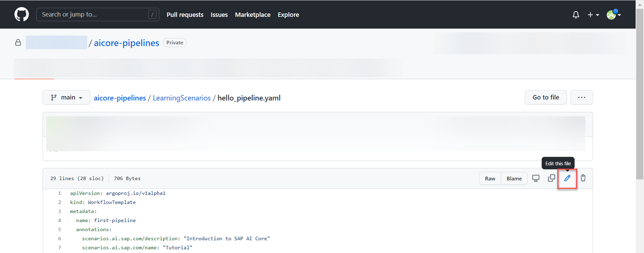Click the 29 lines (28 sloc) text

tap(77, 178)
